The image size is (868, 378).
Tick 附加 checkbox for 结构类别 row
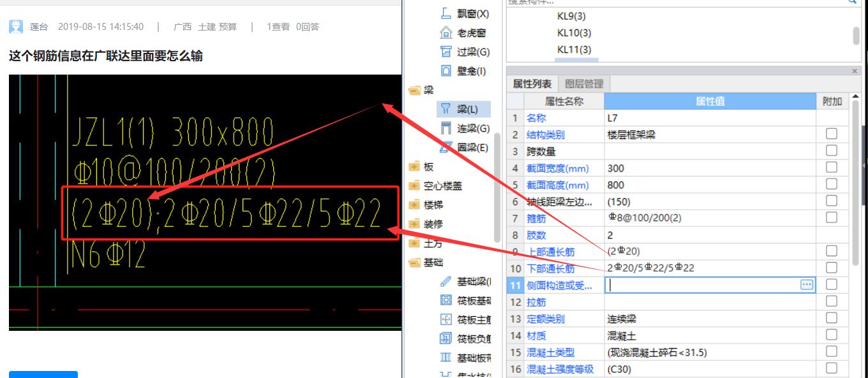(832, 134)
